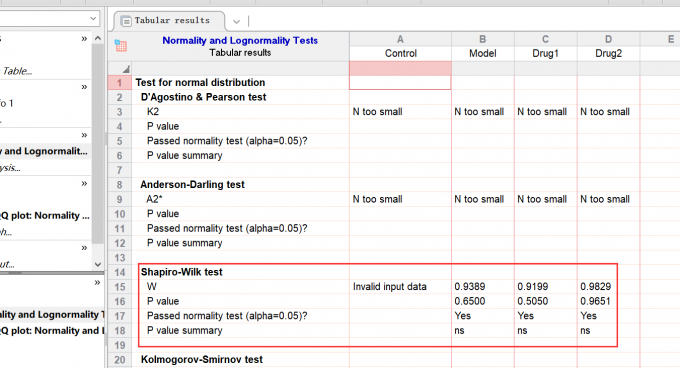Open the navigator combo box dropdown
Screen dimensions: 680x368
(93, 19)
